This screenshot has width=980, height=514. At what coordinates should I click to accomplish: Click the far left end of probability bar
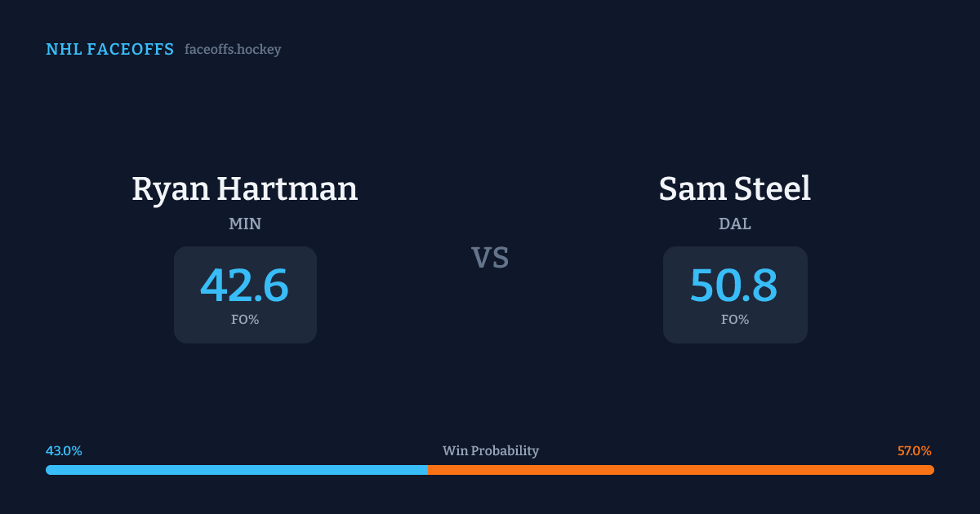point(49,470)
